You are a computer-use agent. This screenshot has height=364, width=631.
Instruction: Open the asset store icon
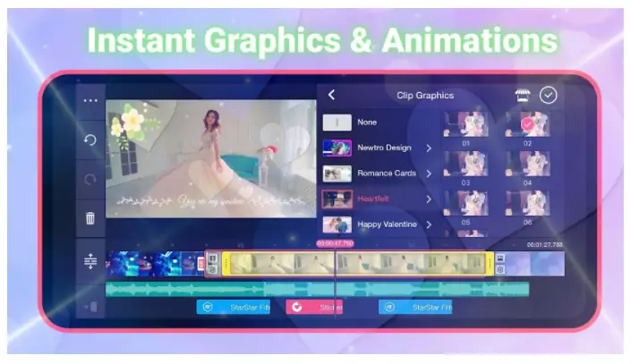point(523,95)
